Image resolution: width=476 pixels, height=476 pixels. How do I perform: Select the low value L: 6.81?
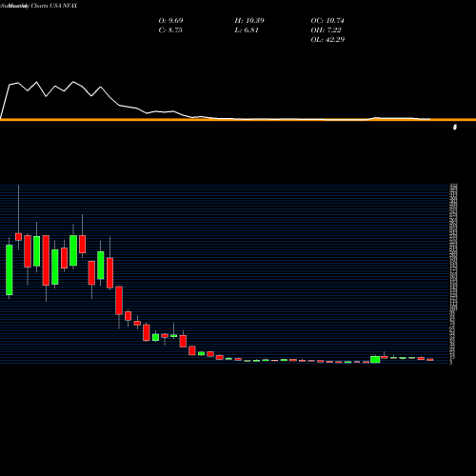(x=247, y=30)
